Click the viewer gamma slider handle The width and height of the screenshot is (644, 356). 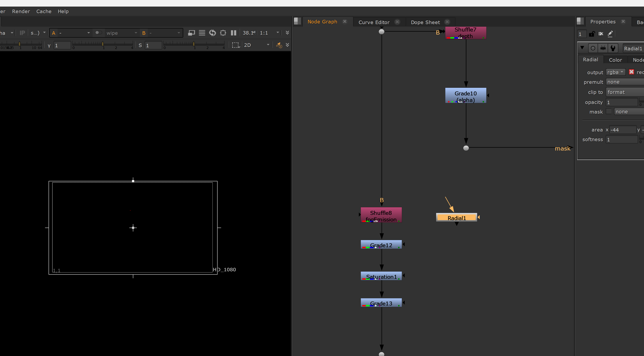102,44
